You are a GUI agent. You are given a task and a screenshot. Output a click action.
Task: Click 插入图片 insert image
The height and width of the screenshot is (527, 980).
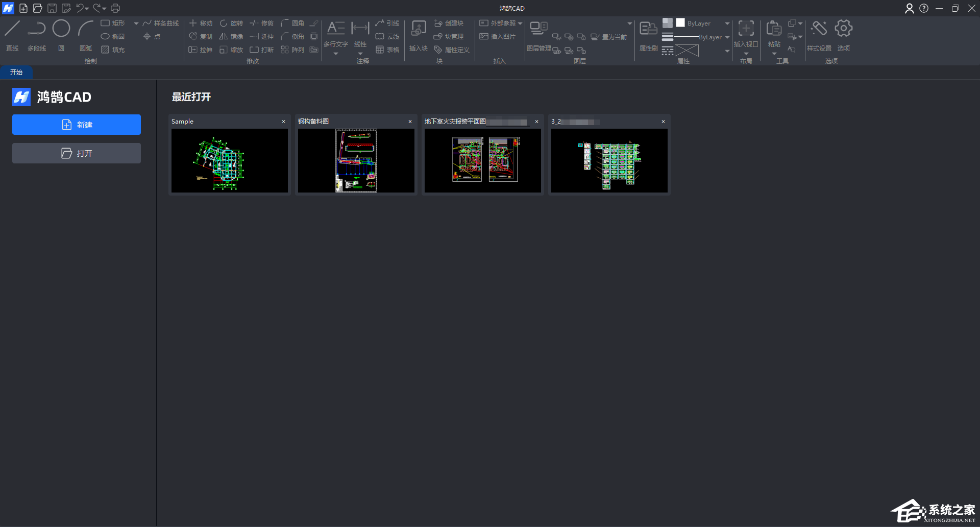(x=498, y=37)
